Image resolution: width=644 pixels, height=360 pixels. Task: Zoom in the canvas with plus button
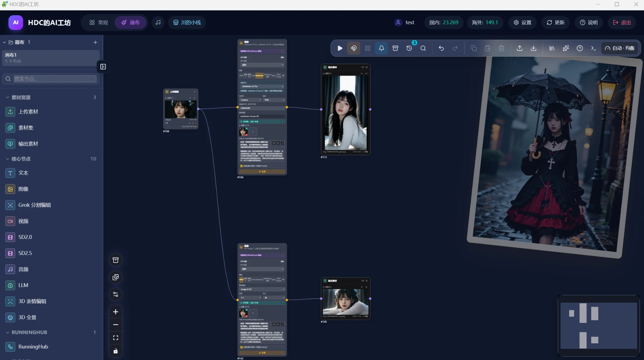pos(116,312)
